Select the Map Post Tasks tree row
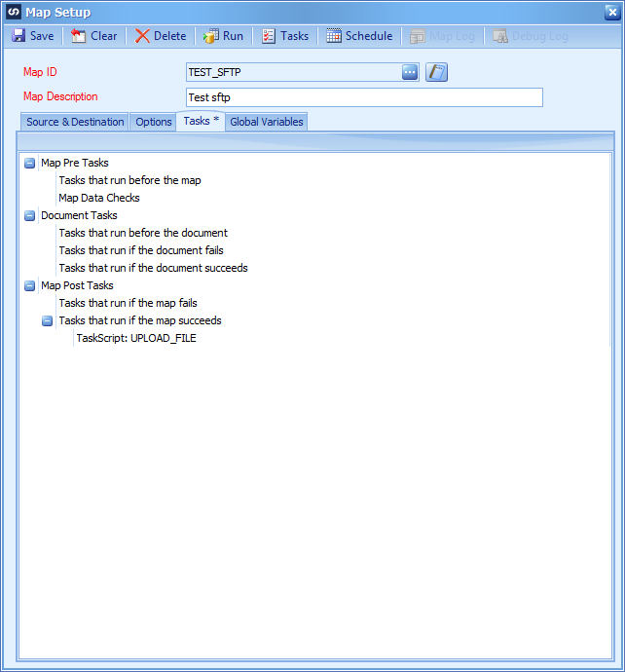The image size is (625, 672). (77, 286)
